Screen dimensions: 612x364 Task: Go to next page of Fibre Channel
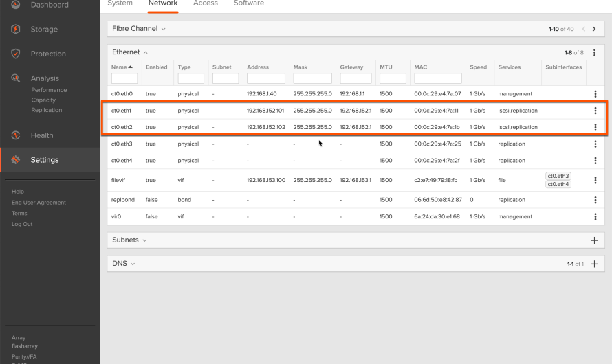pos(594,29)
